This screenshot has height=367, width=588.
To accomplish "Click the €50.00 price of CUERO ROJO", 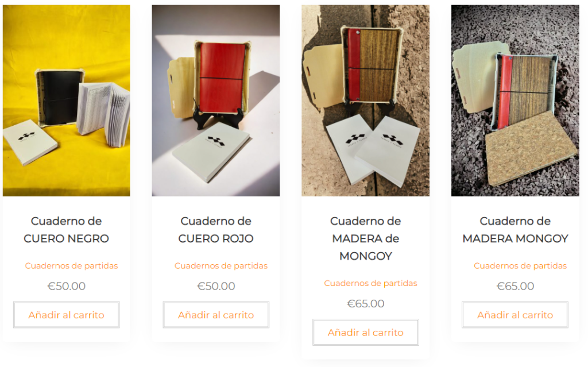I will pos(216,286).
